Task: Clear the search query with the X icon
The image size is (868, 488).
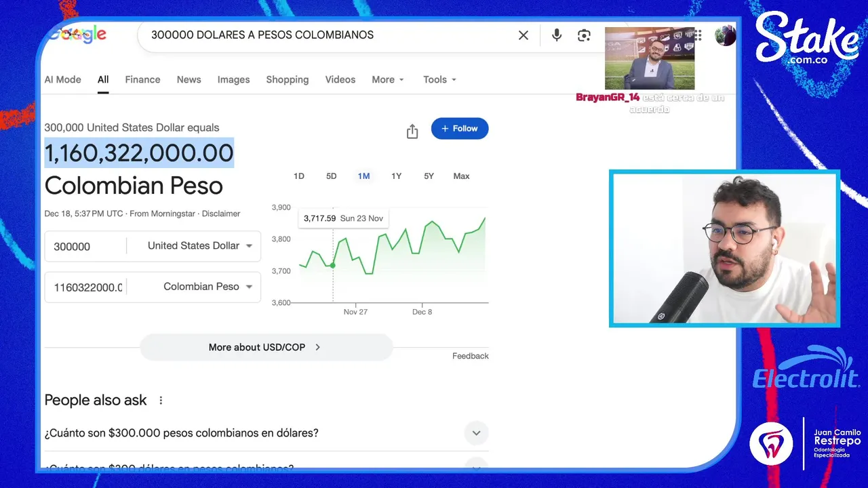Action: (524, 35)
